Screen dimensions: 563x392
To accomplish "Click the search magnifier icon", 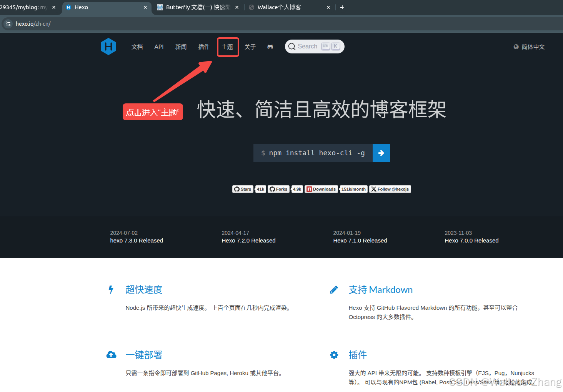I will (292, 47).
